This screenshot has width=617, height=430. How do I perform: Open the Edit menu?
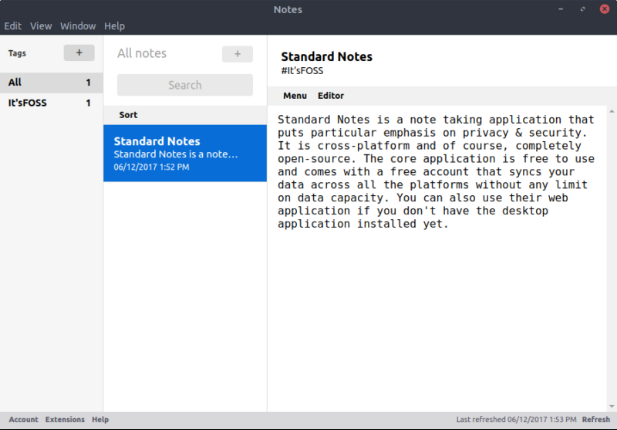coord(13,26)
